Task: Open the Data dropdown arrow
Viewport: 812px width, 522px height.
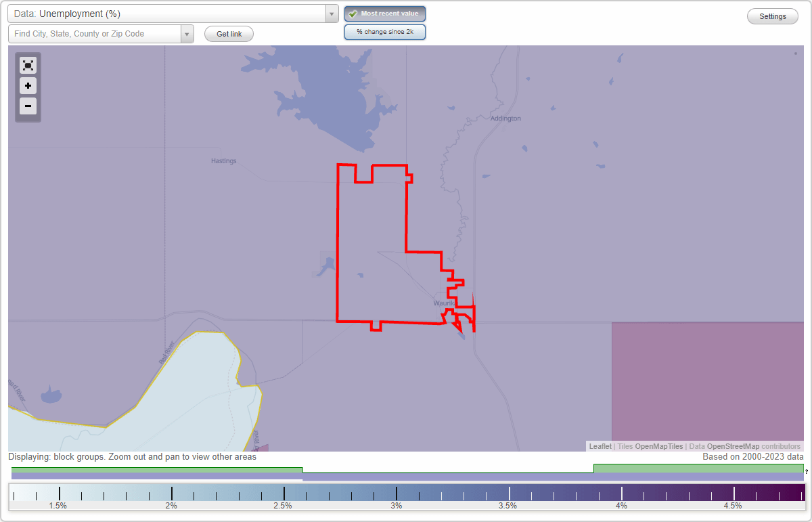Action: tap(331, 14)
